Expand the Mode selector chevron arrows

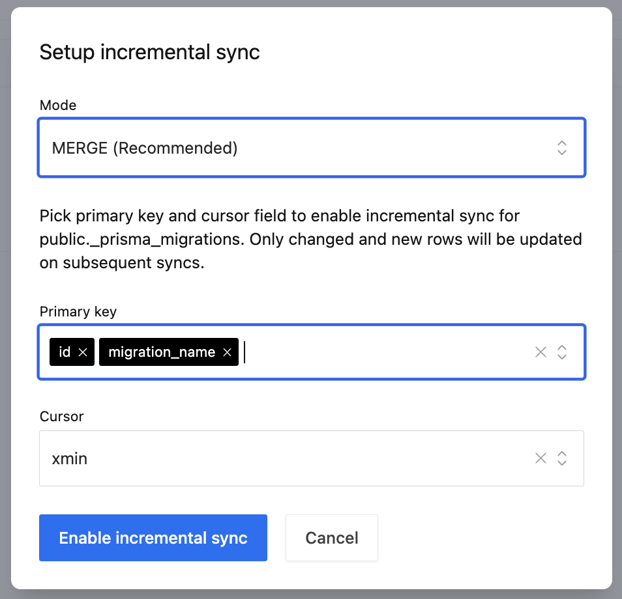[562, 148]
